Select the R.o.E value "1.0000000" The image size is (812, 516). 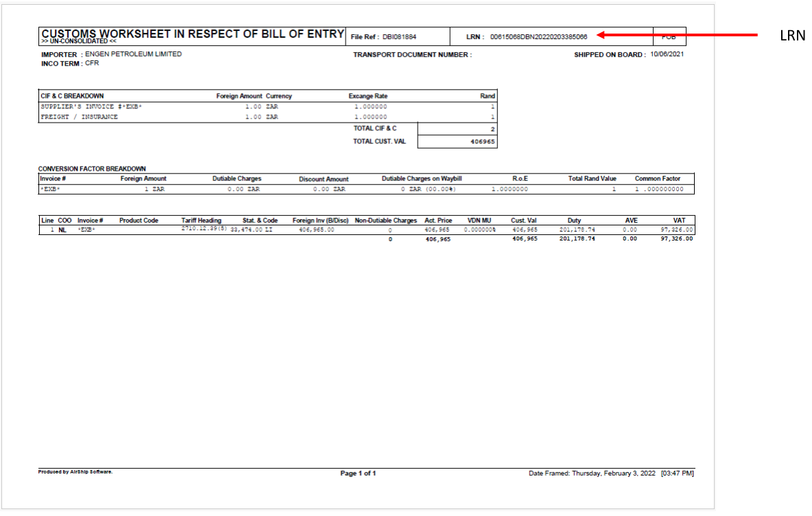[x=510, y=189]
